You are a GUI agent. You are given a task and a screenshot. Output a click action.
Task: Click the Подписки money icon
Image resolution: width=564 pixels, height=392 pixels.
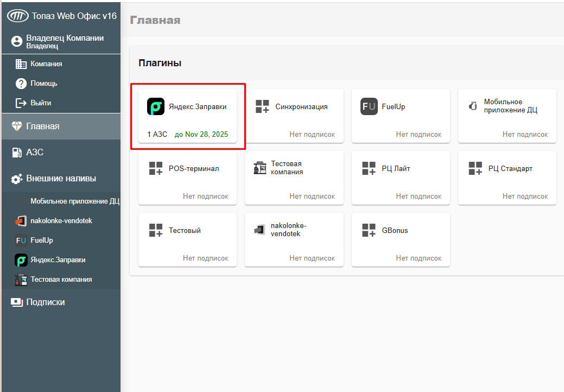point(16,302)
